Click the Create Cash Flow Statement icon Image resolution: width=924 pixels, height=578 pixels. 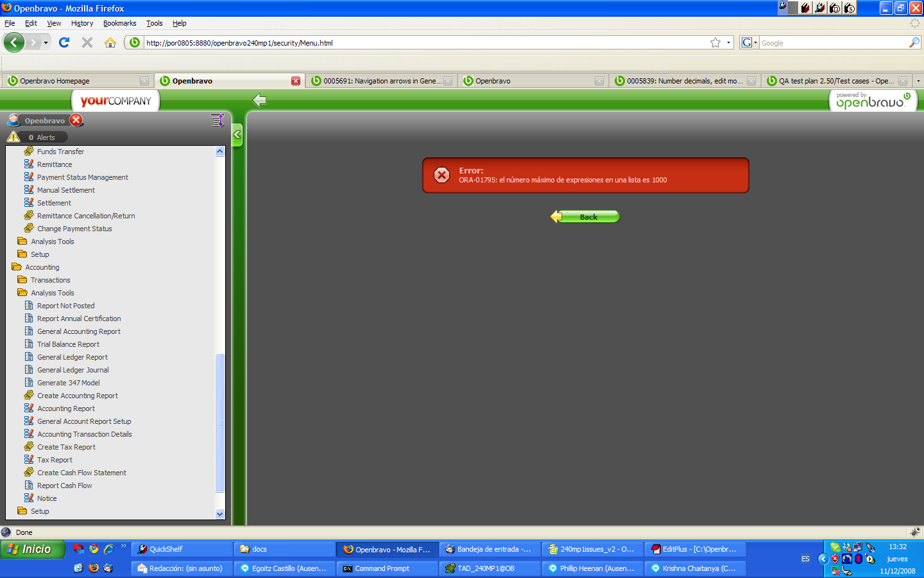tap(29, 472)
